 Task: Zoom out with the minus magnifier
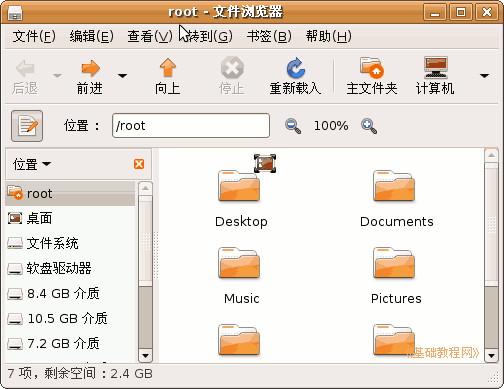293,126
